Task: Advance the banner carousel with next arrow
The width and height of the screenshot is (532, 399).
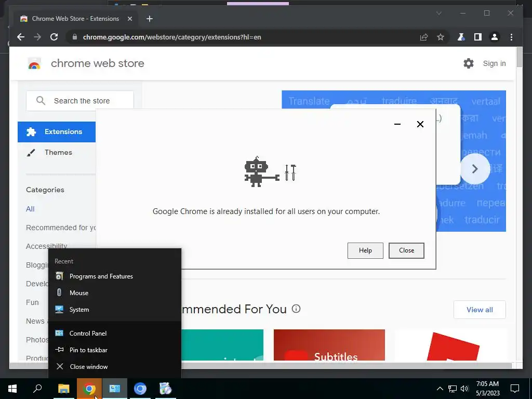Action: point(475,169)
